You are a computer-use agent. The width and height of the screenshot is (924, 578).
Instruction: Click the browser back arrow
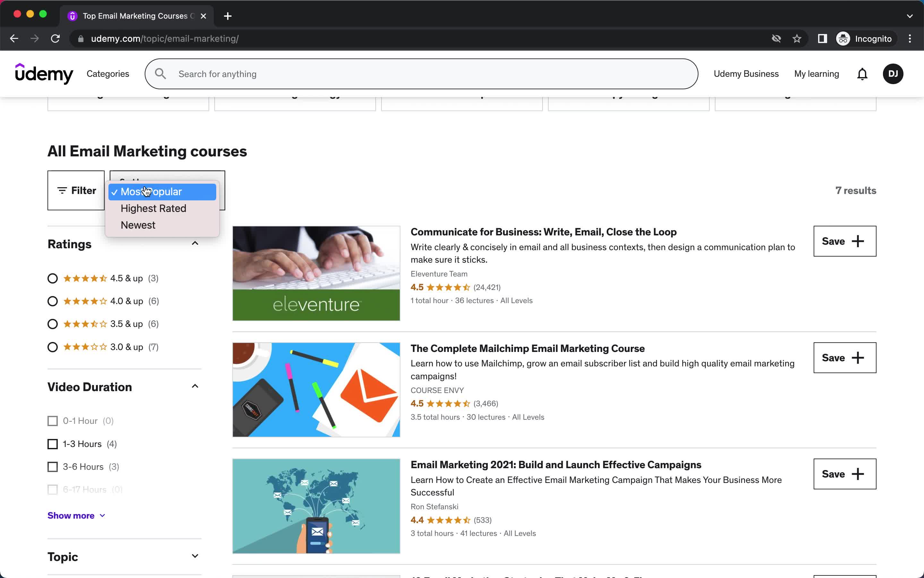(x=14, y=39)
